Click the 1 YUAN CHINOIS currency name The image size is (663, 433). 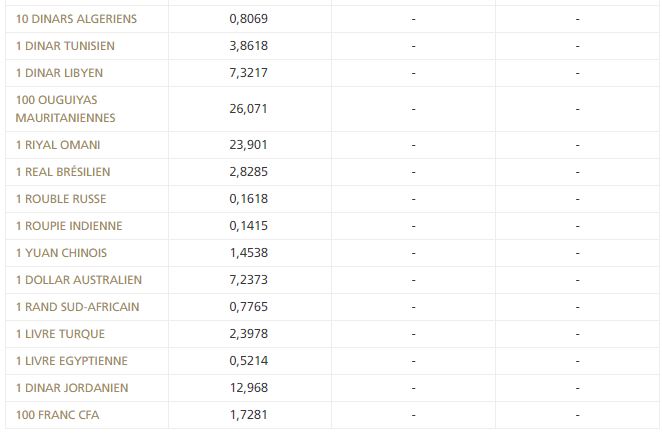[x=61, y=253]
